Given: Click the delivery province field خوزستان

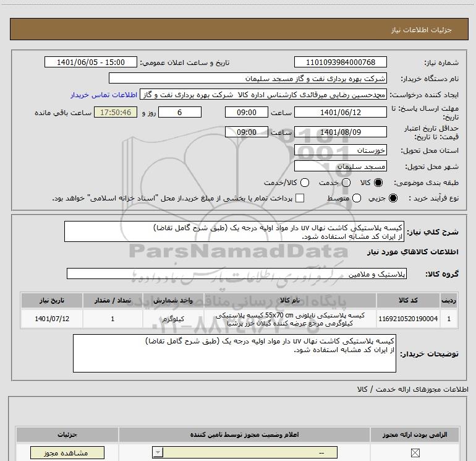Looking at the screenshot, I should (x=341, y=150).
